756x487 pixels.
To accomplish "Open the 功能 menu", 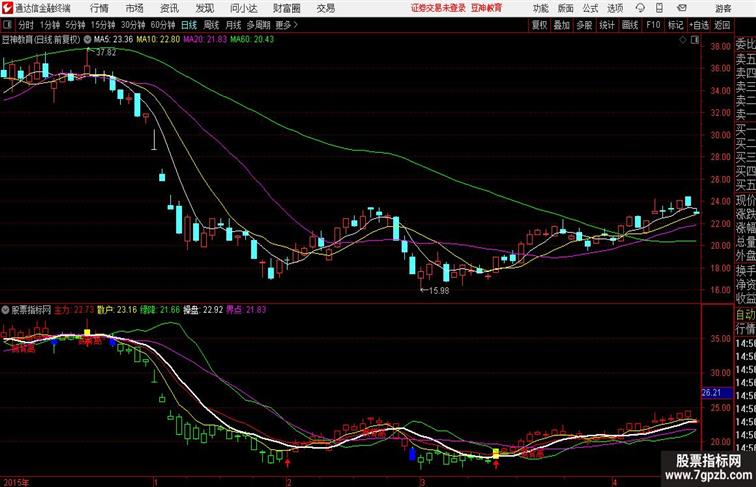I will click(x=540, y=8).
